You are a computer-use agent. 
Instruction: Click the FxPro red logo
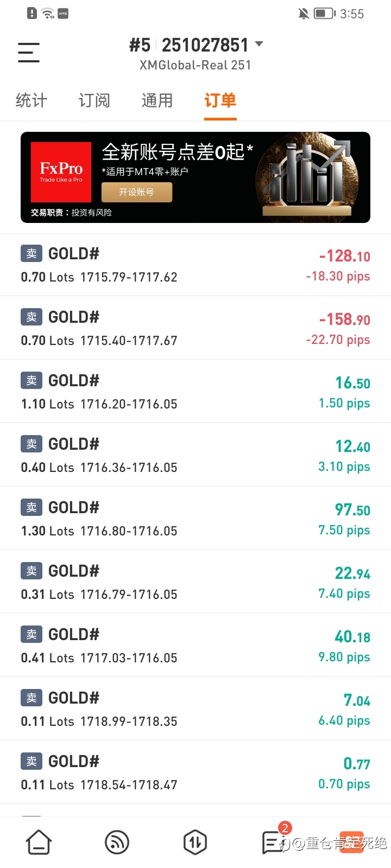coord(61,172)
